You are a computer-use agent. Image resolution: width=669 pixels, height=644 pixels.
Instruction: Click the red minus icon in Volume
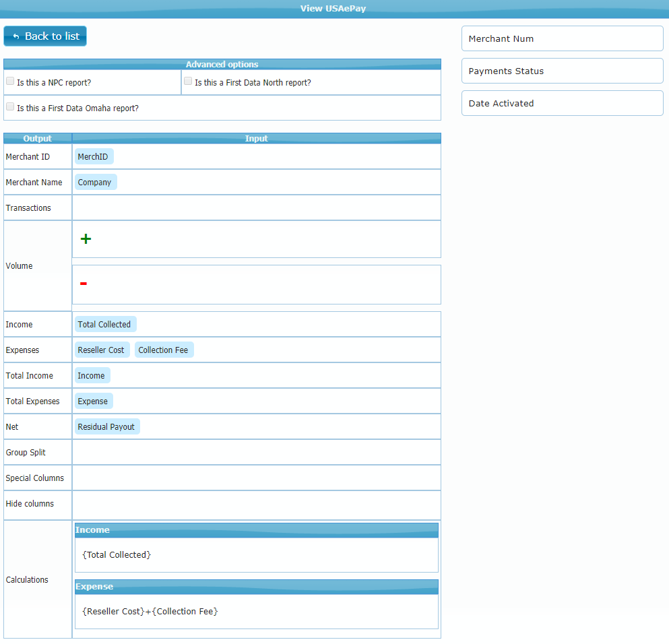coord(84,284)
